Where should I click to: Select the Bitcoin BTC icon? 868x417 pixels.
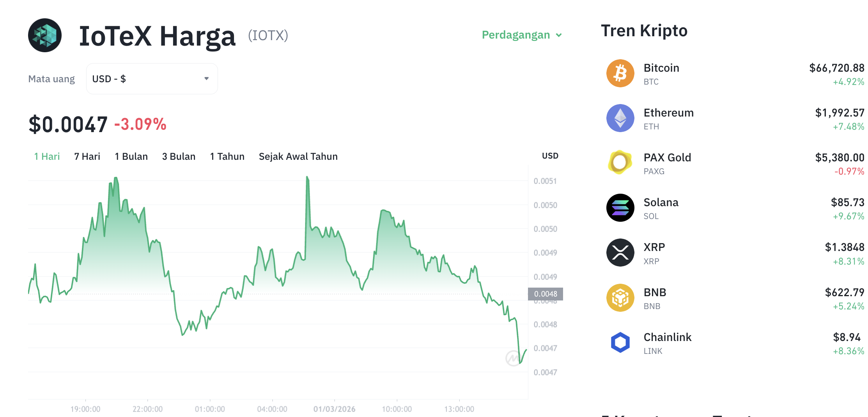point(620,73)
